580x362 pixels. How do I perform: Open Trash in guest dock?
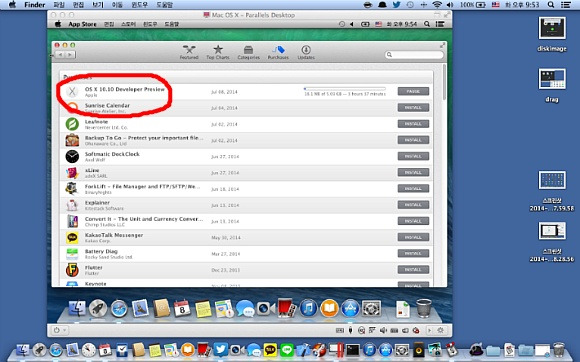click(424, 308)
